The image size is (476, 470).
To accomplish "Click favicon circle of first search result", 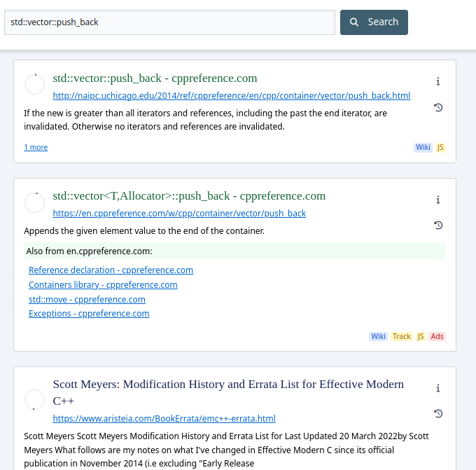I will click(x=34, y=85).
